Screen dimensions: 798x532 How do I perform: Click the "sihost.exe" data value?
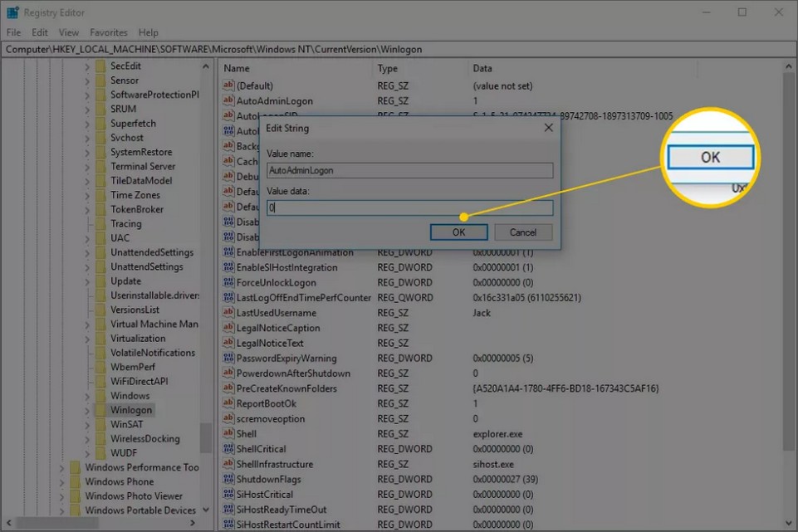[x=493, y=464]
